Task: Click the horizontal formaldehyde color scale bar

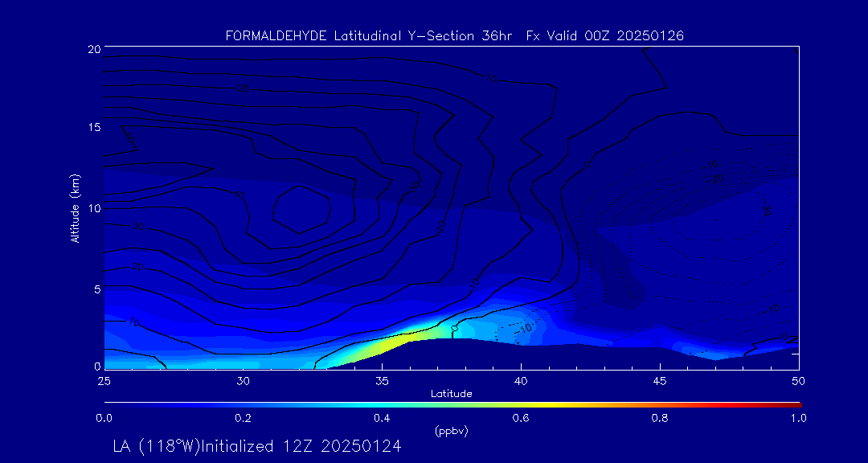Action: pyautogui.click(x=452, y=405)
